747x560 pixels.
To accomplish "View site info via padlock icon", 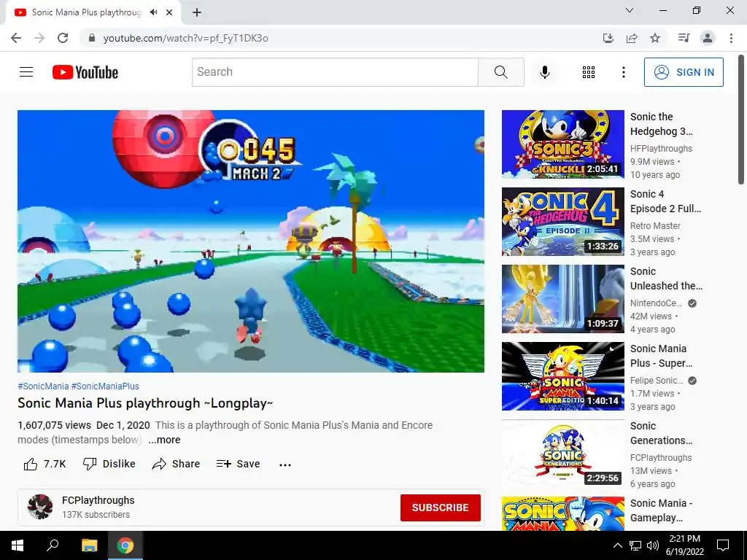I will (x=92, y=38).
